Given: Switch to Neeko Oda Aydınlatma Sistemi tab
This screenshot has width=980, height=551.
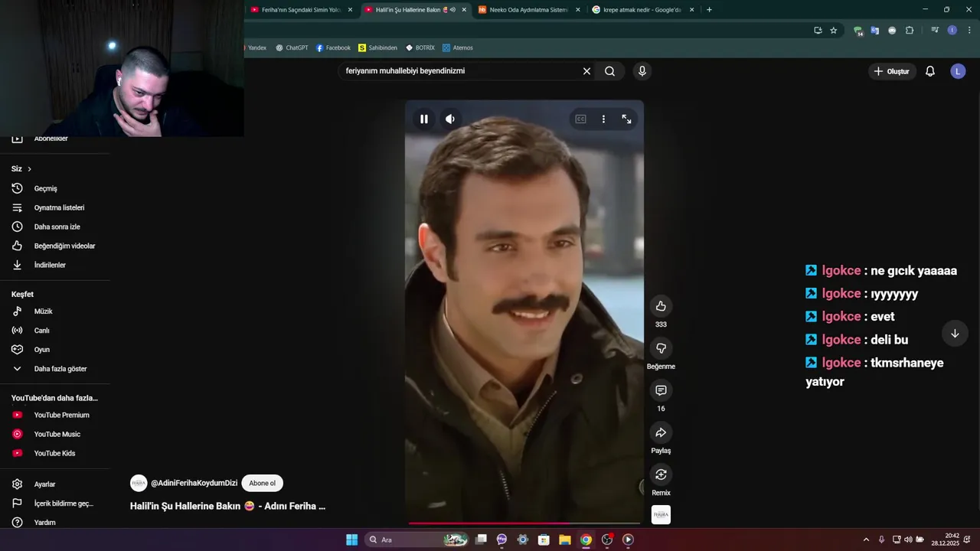Looking at the screenshot, I should coord(528,10).
